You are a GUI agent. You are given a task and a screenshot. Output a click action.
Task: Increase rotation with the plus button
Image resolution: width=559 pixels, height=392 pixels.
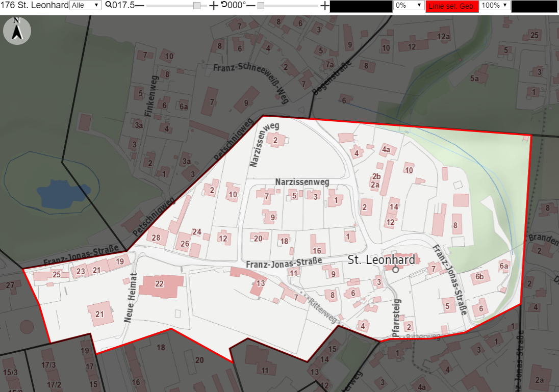tap(324, 6)
